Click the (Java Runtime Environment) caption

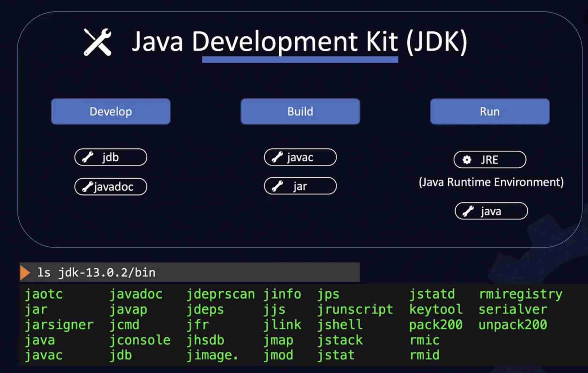tap(491, 182)
